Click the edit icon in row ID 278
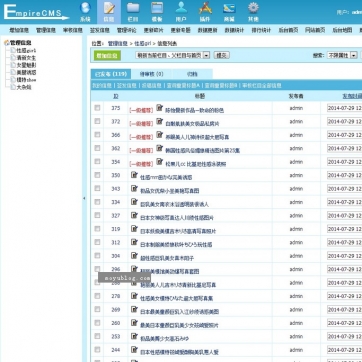Image resolution: width=362 pixels, height=362 pixels. pyautogui.click(x=134, y=296)
